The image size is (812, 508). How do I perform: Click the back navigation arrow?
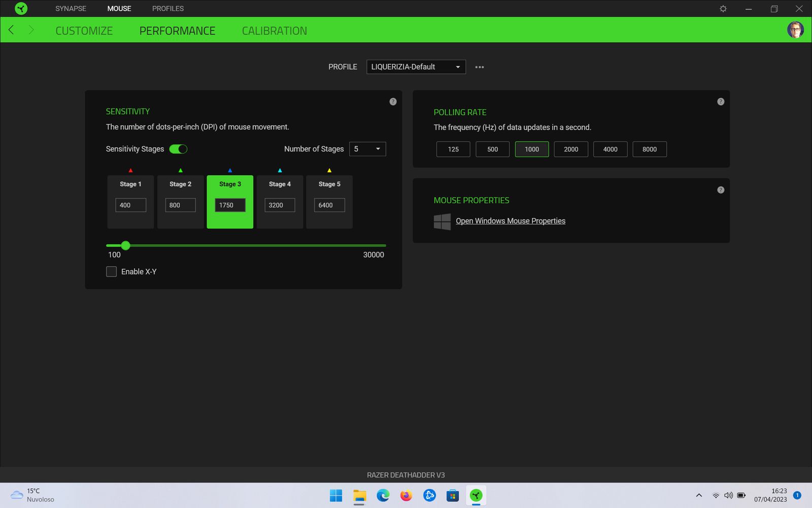click(11, 30)
